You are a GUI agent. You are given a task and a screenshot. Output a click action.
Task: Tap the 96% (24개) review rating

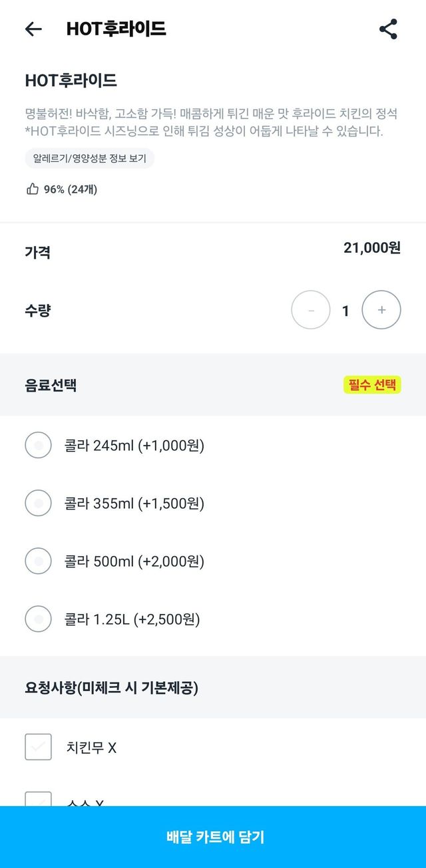click(71, 190)
